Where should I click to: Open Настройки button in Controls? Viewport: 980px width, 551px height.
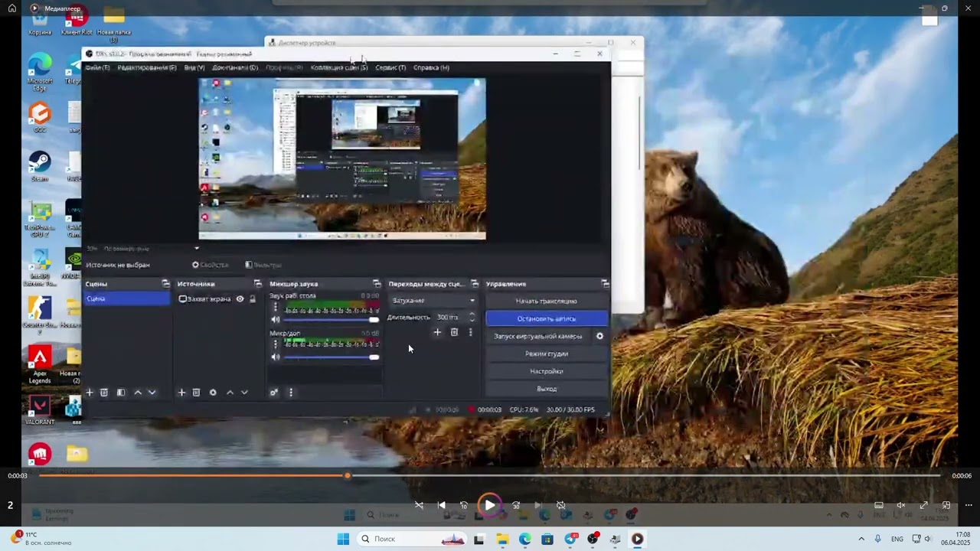point(547,371)
